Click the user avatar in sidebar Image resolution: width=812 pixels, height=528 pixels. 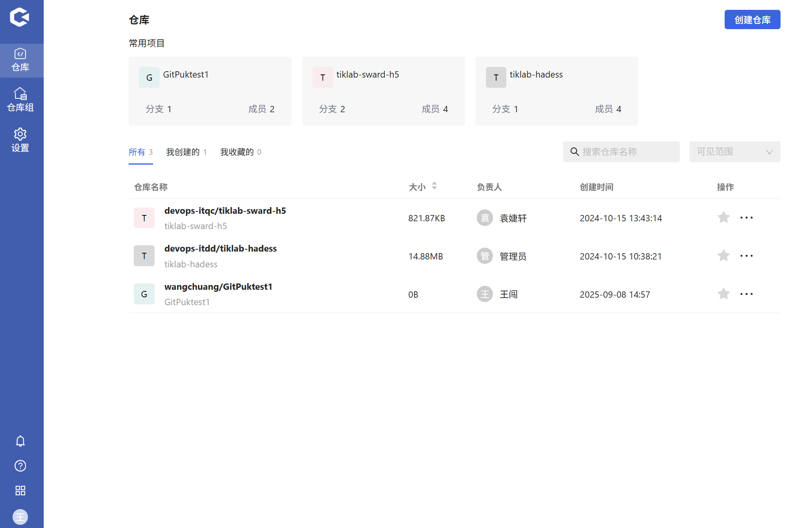pyautogui.click(x=20, y=517)
